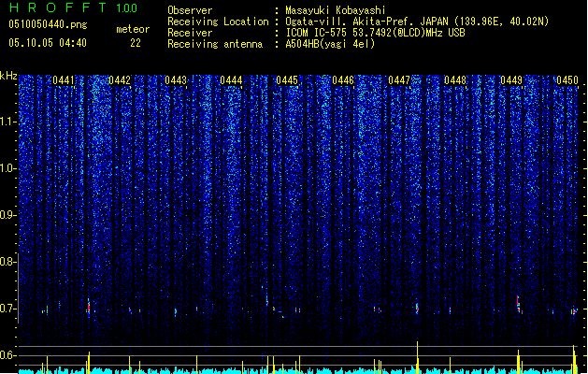
Task: Click the 0450 time marker
Action: pos(567,80)
